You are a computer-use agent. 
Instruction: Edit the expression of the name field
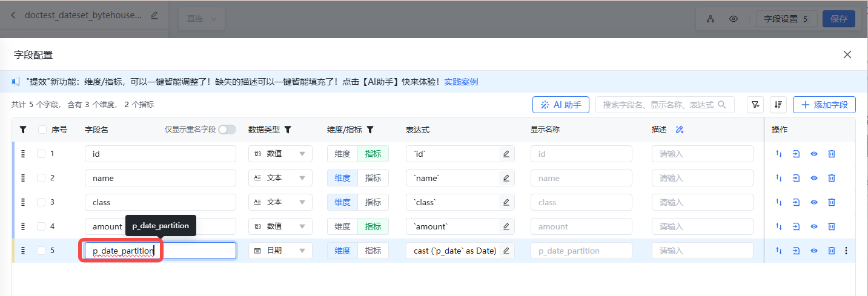[x=506, y=178]
